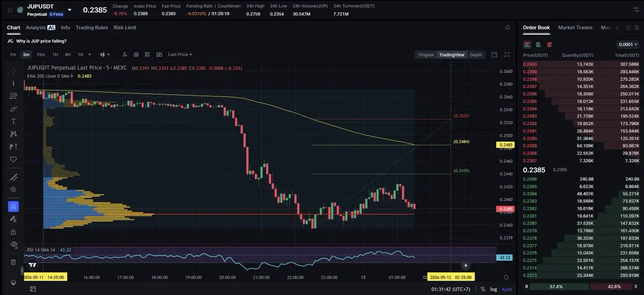Open the Risk Limit tab
Image resolution: width=644 pixels, height=295 pixels.
pos(125,27)
